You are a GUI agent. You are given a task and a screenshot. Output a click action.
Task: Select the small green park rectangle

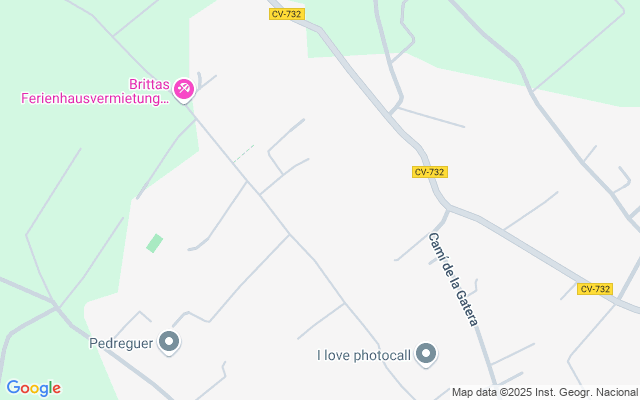coord(155,243)
